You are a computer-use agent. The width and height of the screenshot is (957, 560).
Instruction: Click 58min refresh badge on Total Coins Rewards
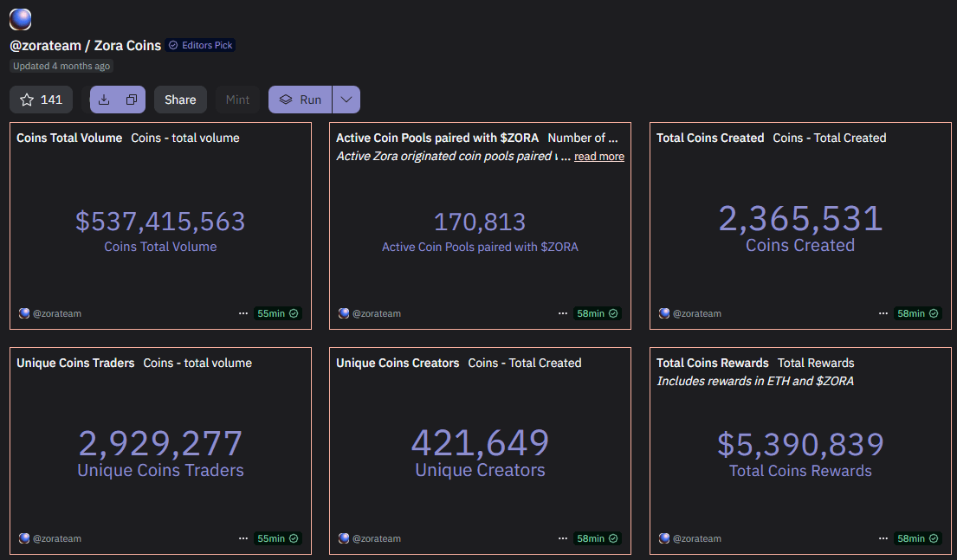[918, 538]
